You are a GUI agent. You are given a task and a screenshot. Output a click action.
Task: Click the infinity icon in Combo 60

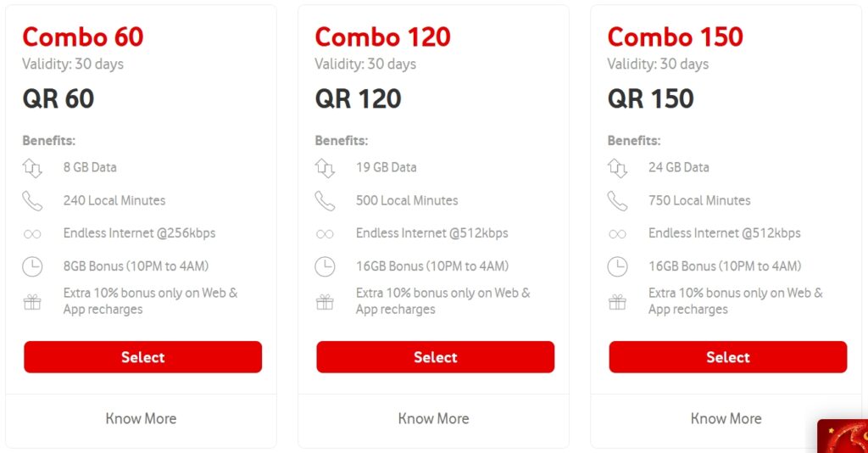point(32,234)
